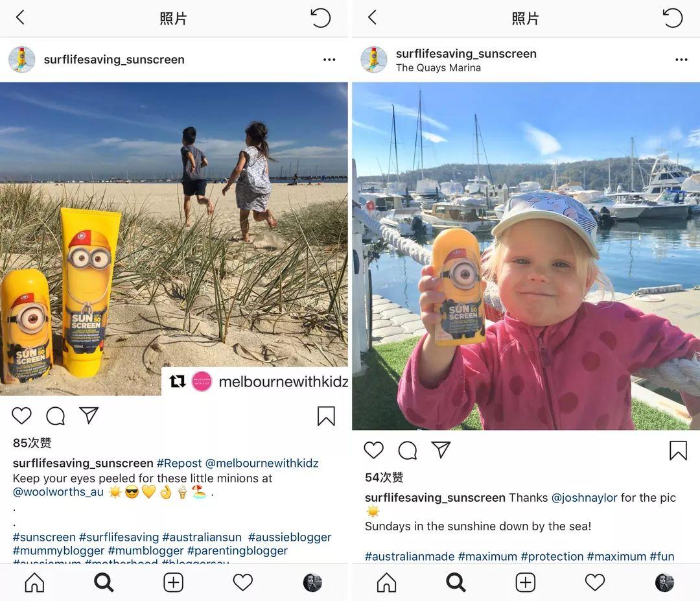Screen dimensions: 700x601
Task: Open the Home tab in left panel
Action: pos(34,583)
